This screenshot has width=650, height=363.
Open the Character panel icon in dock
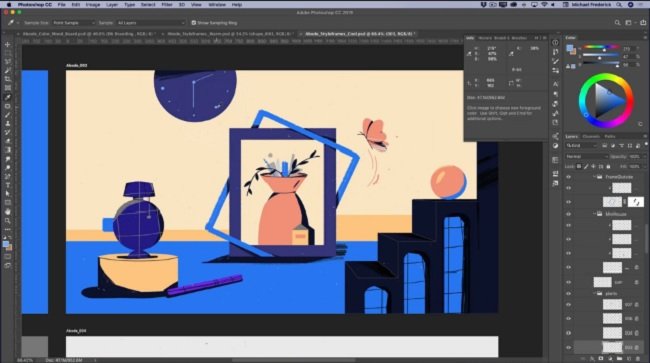click(x=555, y=84)
